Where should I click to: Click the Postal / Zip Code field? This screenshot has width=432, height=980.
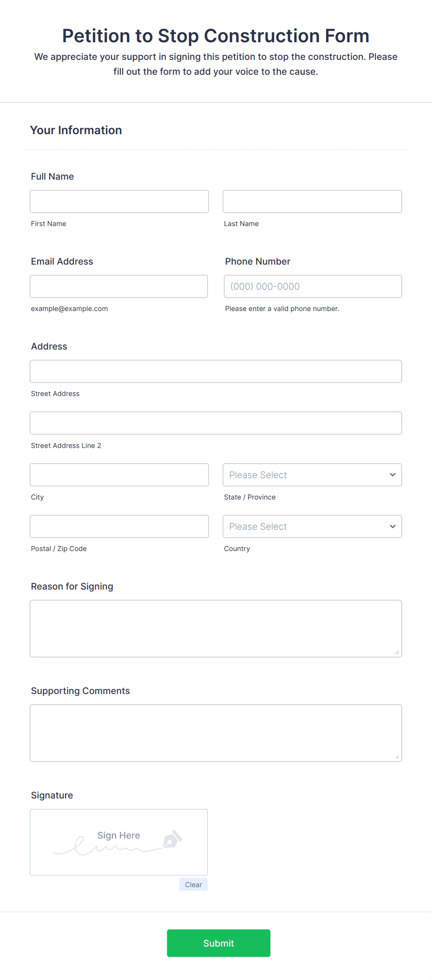click(119, 526)
